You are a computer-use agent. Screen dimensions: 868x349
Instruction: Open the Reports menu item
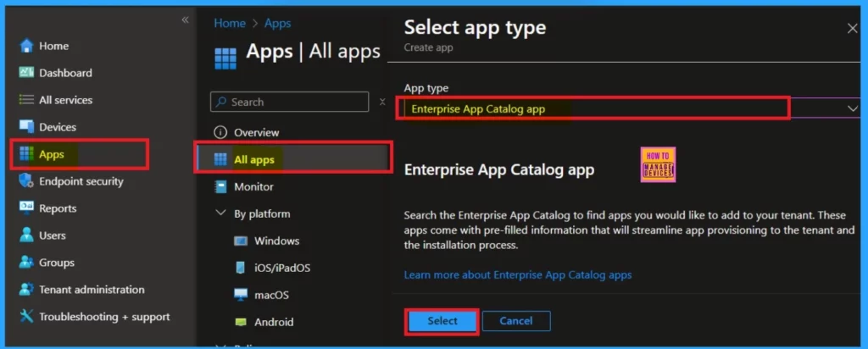58,208
